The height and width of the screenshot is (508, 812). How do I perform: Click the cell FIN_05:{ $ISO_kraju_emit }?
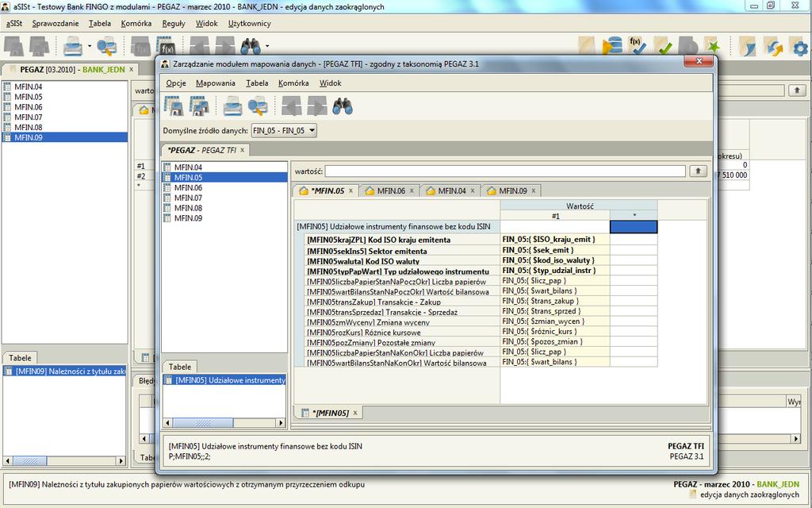554,240
